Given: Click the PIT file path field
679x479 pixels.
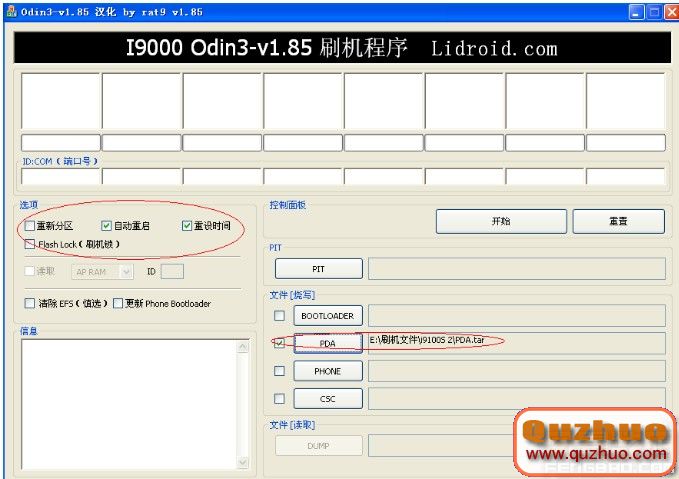Looking at the screenshot, I should (x=517, y=269).
